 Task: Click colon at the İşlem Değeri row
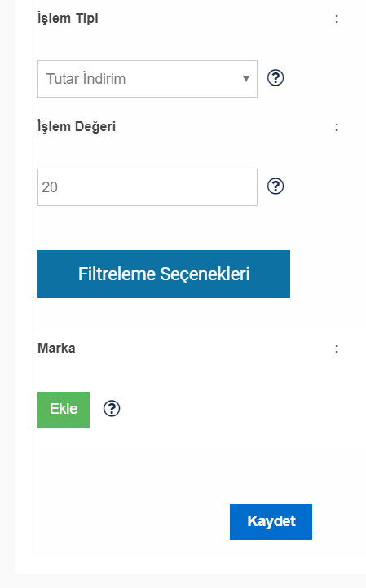pos(337,128)
